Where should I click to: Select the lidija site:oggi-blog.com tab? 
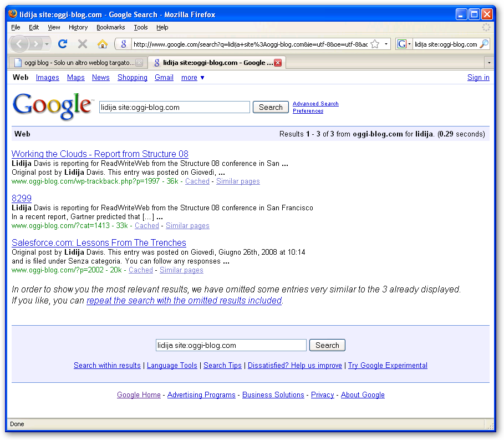point(217,63)
